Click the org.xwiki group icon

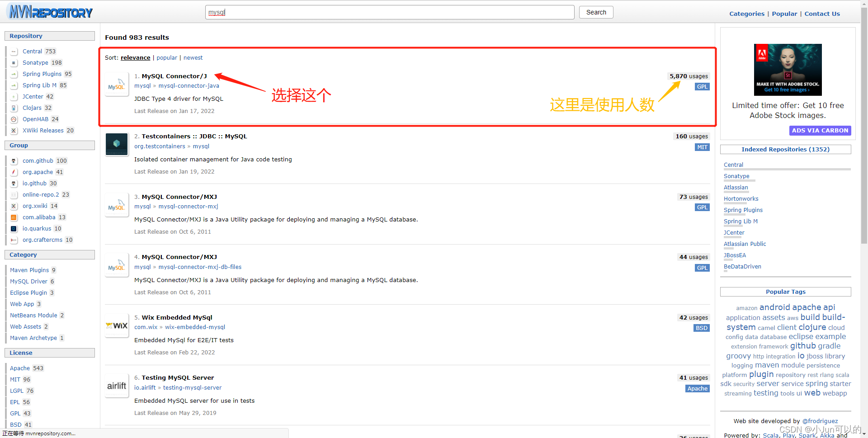14,206
